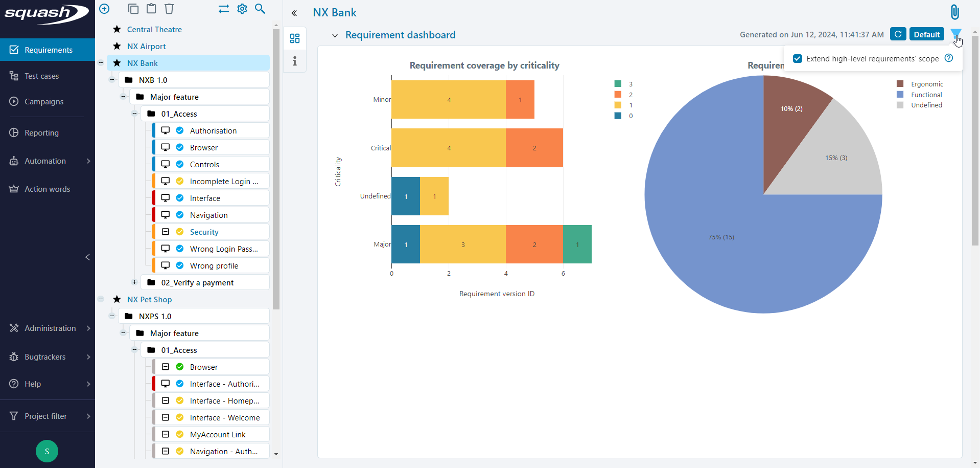The image size is (980, 468).
Task: Create a new requirement with the plus icon
Action: (104, 9)
